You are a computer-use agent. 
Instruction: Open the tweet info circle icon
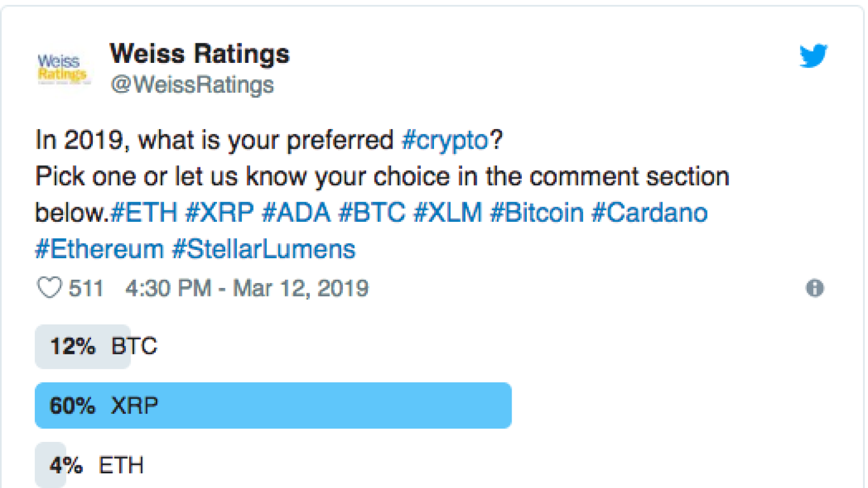point(814,288)
